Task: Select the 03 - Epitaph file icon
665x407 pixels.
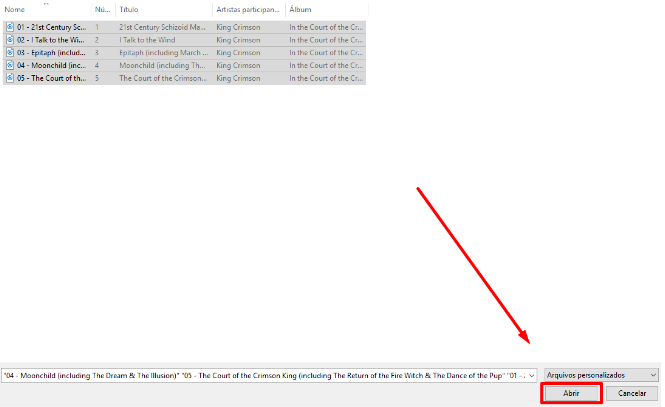Action: (x=9, y=52)
